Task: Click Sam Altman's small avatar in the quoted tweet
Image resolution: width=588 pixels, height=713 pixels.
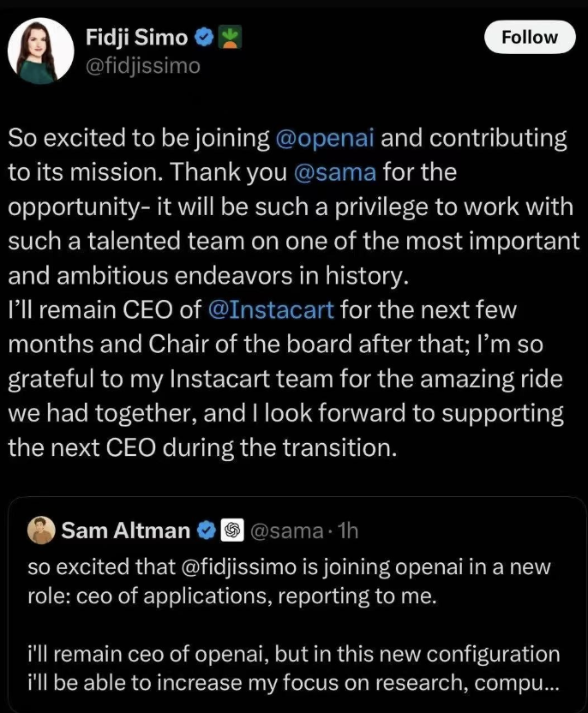Action: (x=40, y=530)
